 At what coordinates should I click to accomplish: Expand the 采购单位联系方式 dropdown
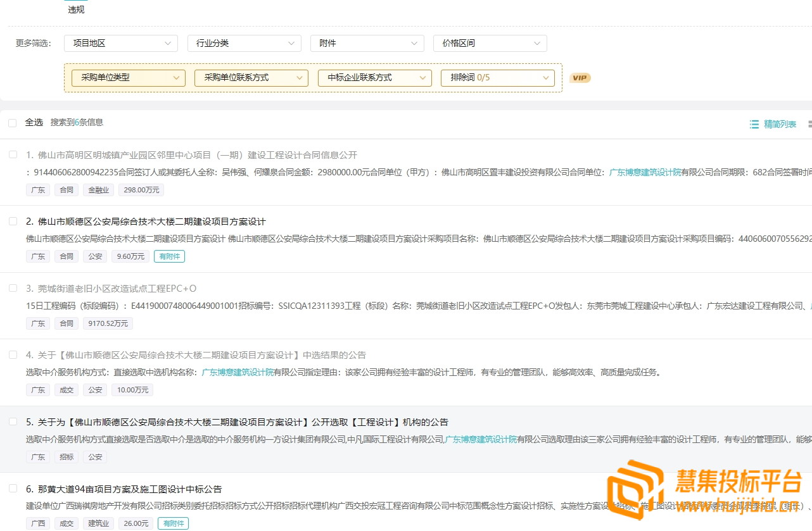coord(251,78)
